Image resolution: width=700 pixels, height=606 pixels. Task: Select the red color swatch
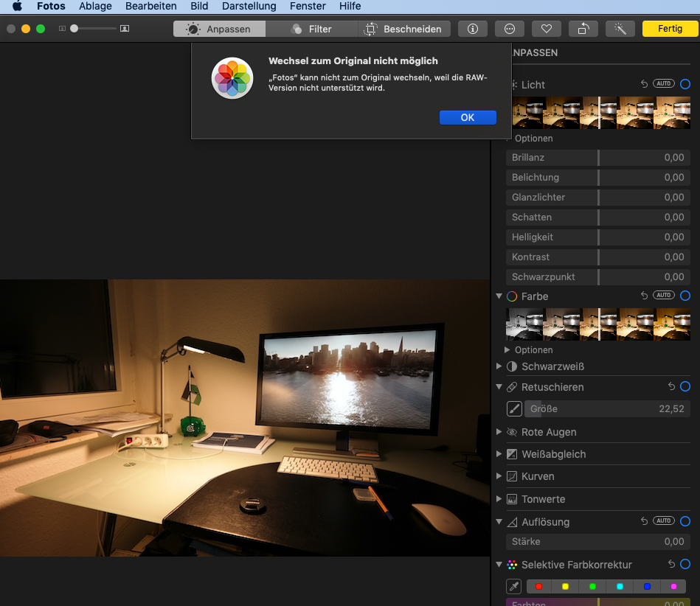[538, 587]
